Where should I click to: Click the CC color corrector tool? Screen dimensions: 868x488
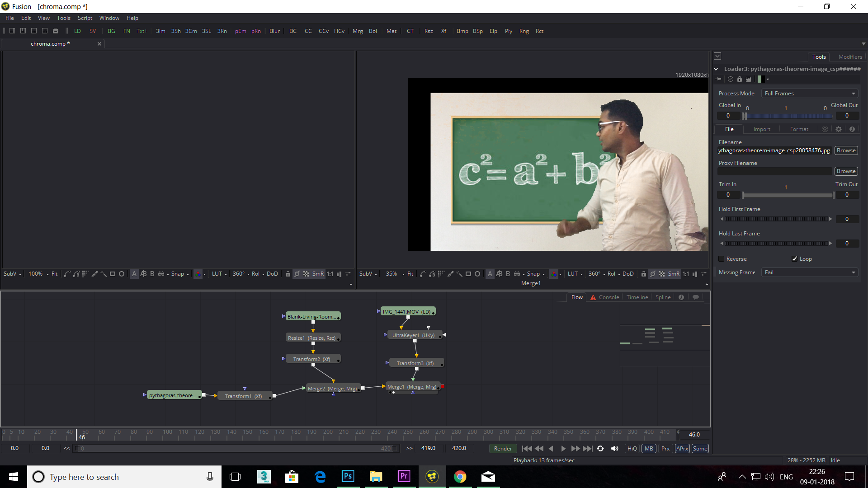(308, 31)
